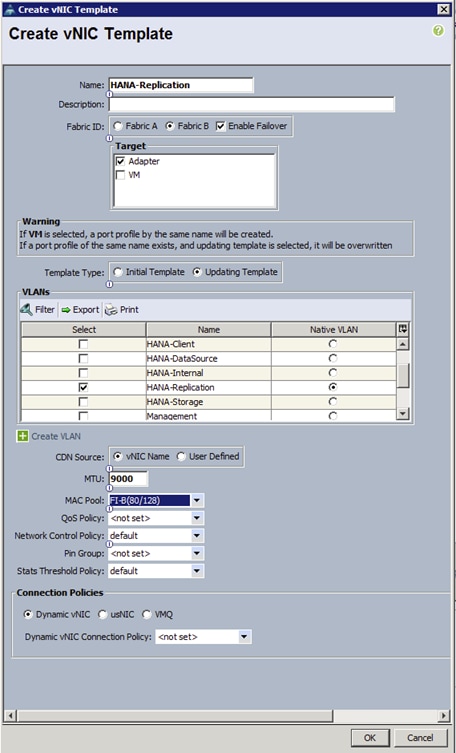Viewport: 456px width, 753px height.
Task: Check the HANA-DataSource VLAN select box
Action: 84,359
